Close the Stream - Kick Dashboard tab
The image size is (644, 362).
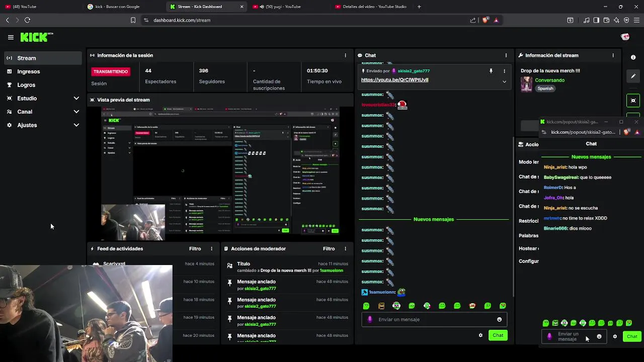[242, 7]
